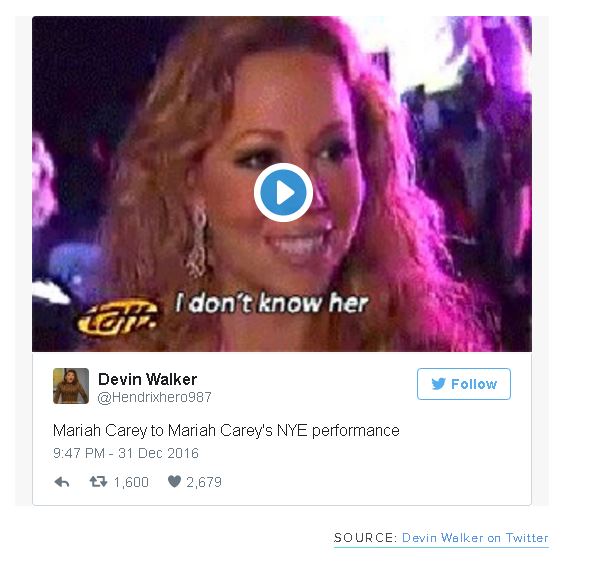590x568 pixels.
Task: Follow Devin Walker
Action: click(x=464, y=384)
